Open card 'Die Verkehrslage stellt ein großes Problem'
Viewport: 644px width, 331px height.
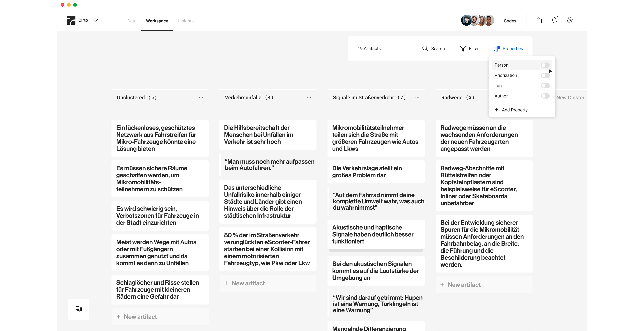click(x=376, y=172)
